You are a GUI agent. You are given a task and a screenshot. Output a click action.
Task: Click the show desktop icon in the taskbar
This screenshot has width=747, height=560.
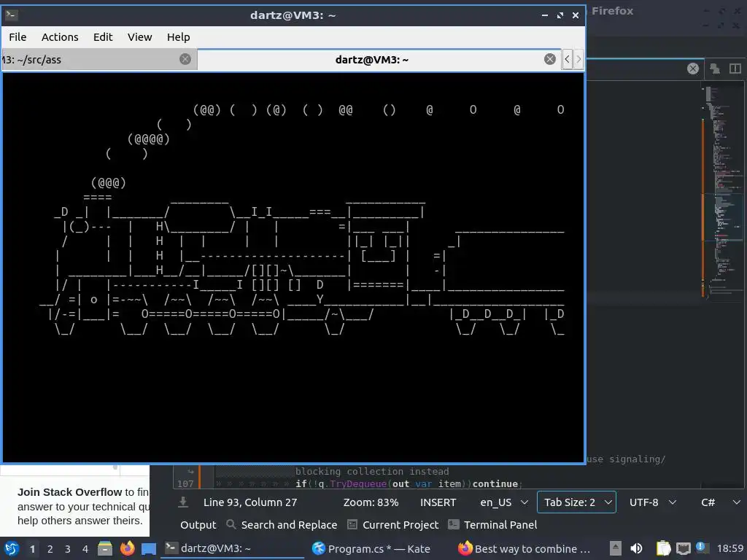[149, 549]
